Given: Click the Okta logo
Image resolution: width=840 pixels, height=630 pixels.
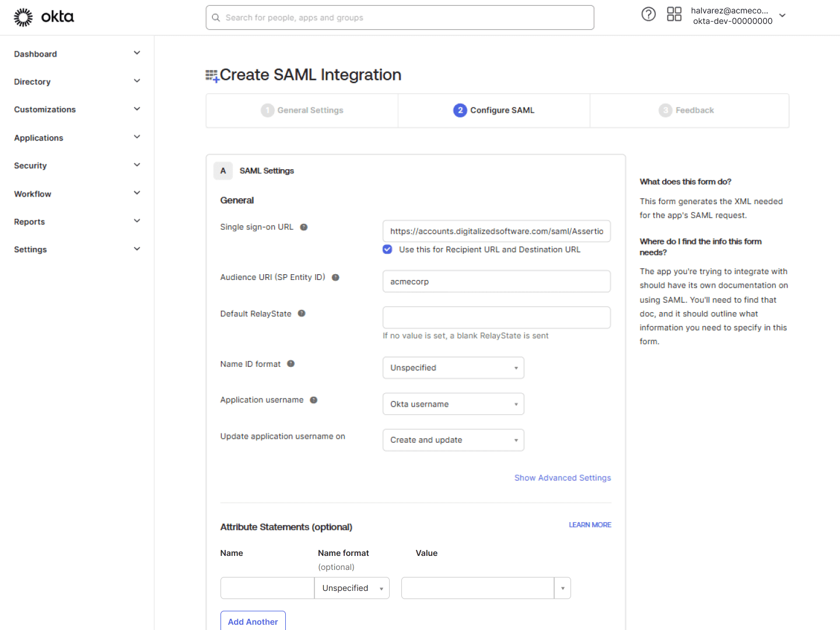Looking at the screenshot, I should 44,17.
